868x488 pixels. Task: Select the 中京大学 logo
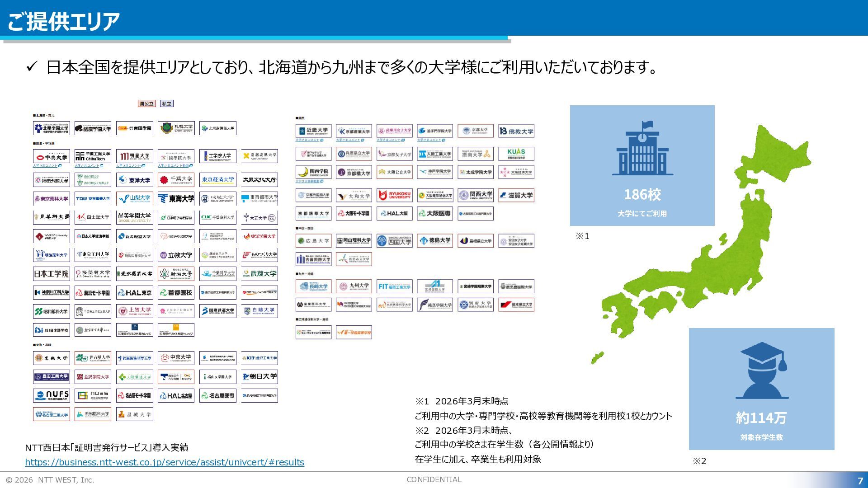pos(176,358)
